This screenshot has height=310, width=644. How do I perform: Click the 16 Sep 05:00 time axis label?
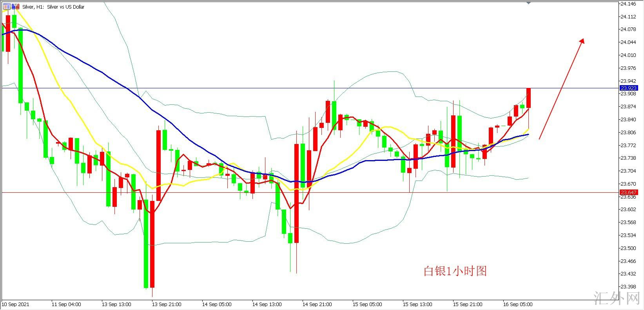[x=518, y=304]
